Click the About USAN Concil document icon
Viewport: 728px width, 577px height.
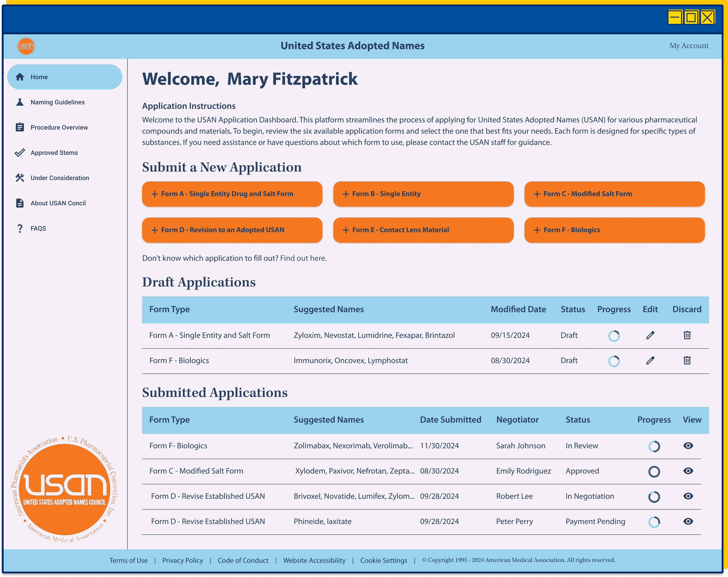point(20,203)
